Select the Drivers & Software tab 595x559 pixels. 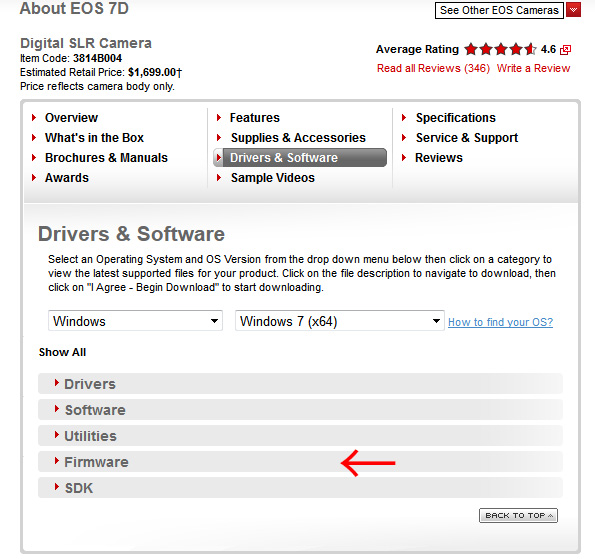point(300,157)
